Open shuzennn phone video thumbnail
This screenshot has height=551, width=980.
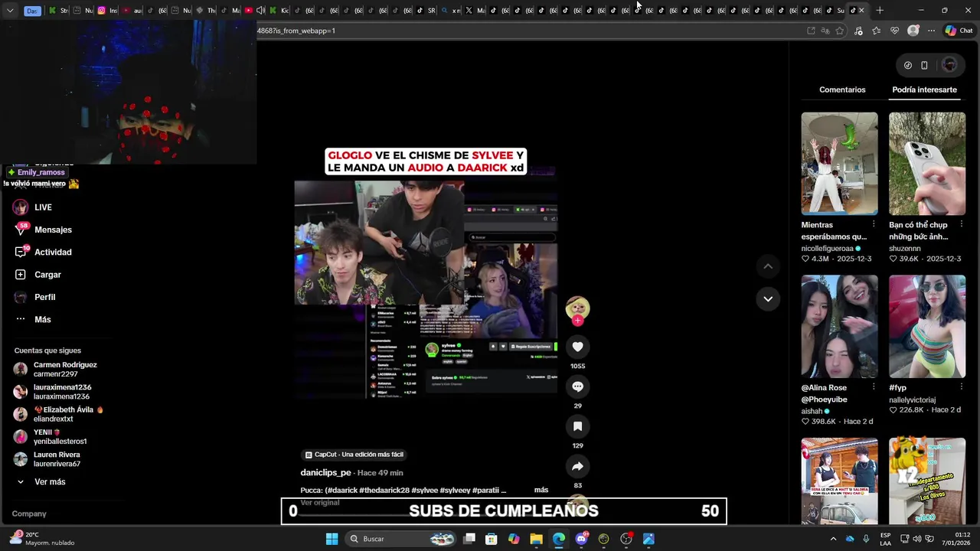coord(927,164)
